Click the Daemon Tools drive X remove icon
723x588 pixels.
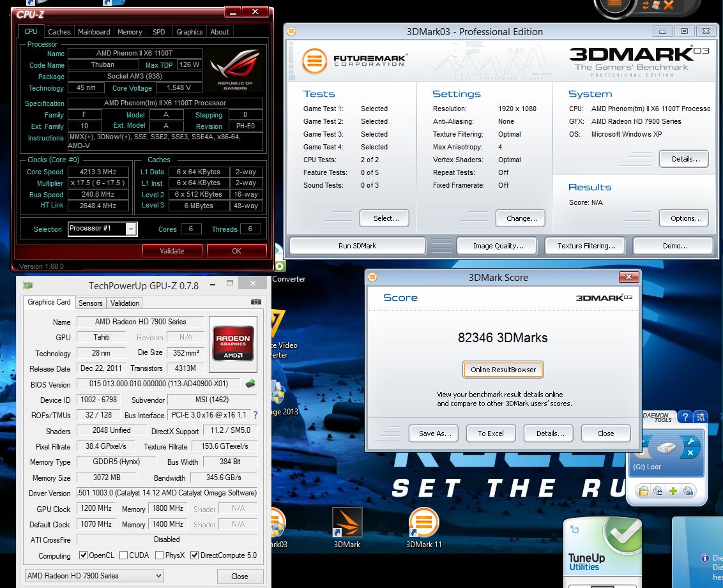coord(690,453)
